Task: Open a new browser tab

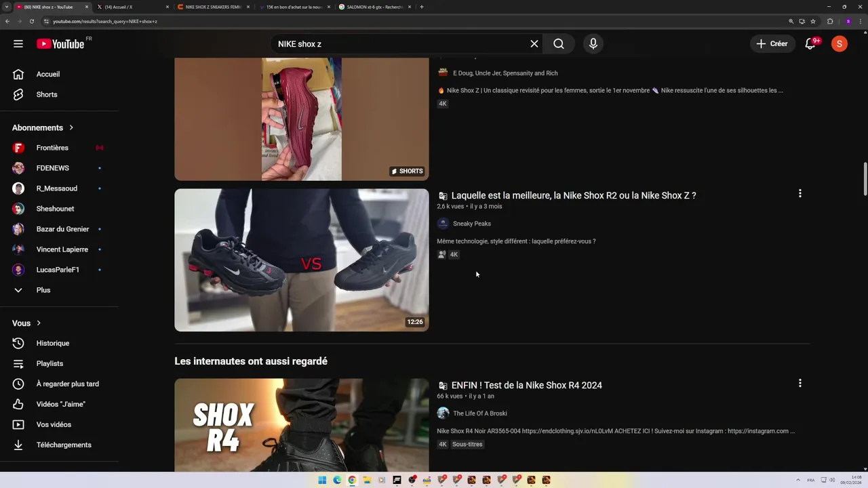Action: (x=422, y=7)
